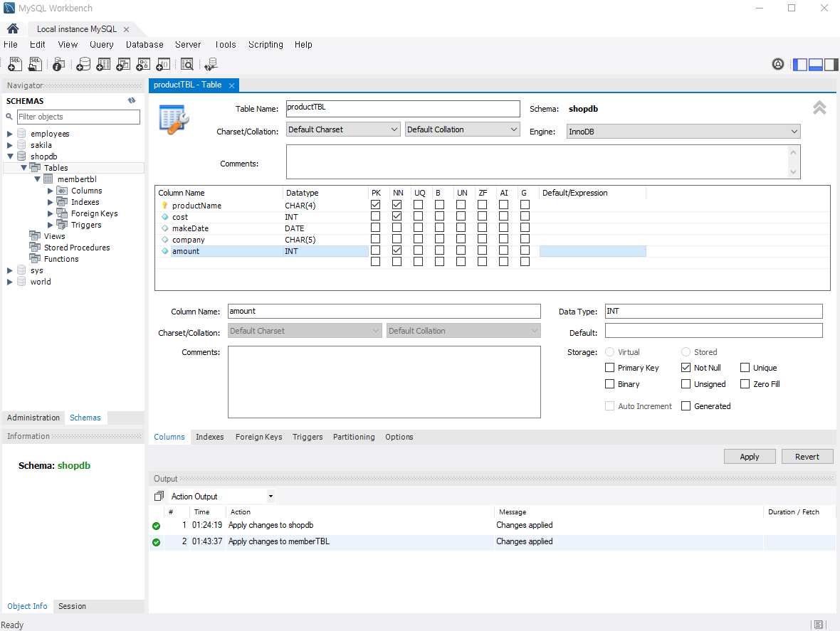
Task: Create new schema toolbar icon
Action: (x=83, y=64)
